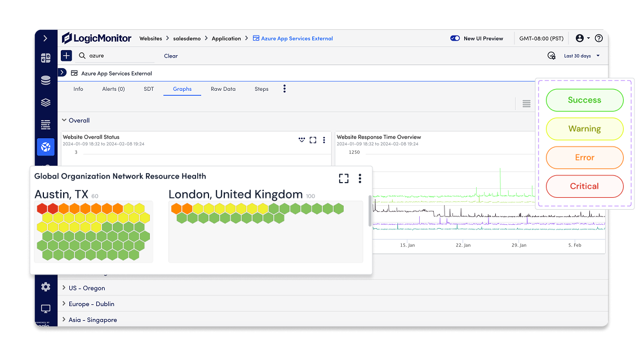Click the Critical status pill

point(584,186)
